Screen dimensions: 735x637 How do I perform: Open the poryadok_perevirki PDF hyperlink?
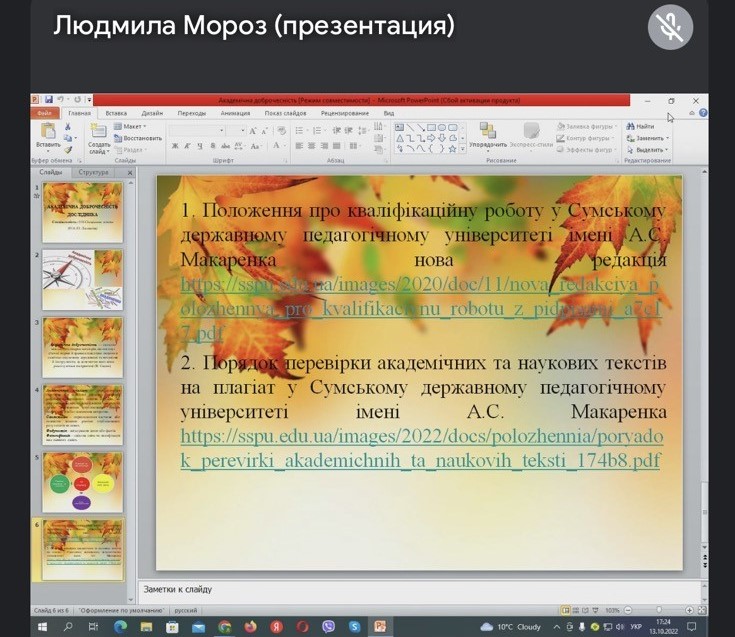pyautogui.click(x=420, y=449)
